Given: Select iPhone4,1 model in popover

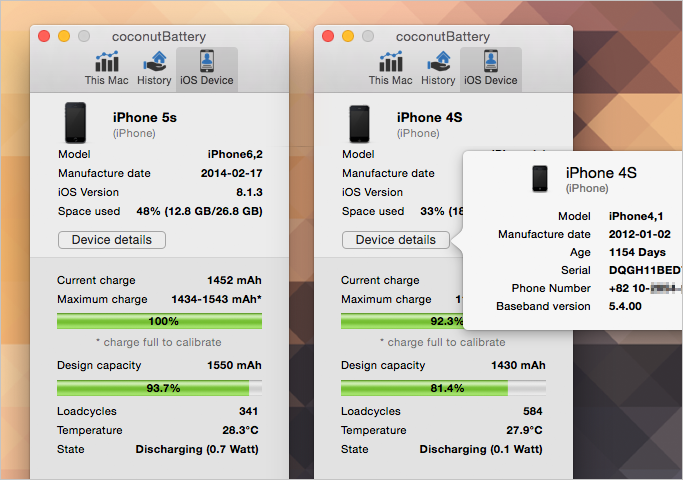Looking at the screenshot, I should [636, 216].
